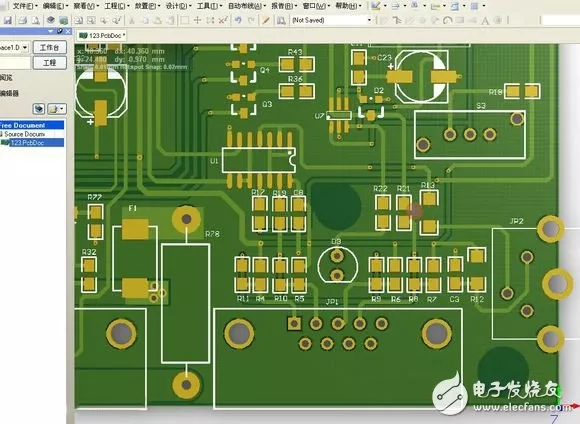
Task: Open the 文件(F) menu
Action: click(x=24, y=6)
